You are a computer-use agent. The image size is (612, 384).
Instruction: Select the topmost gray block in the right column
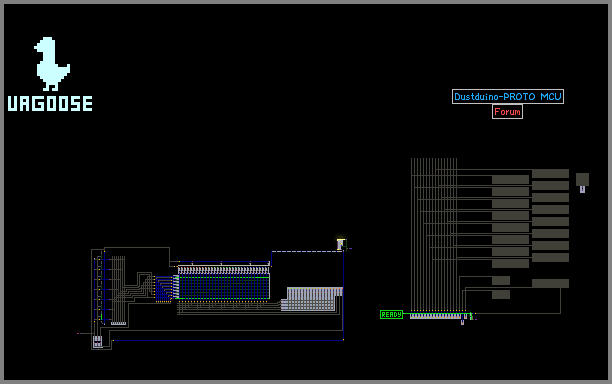[550, 174]
